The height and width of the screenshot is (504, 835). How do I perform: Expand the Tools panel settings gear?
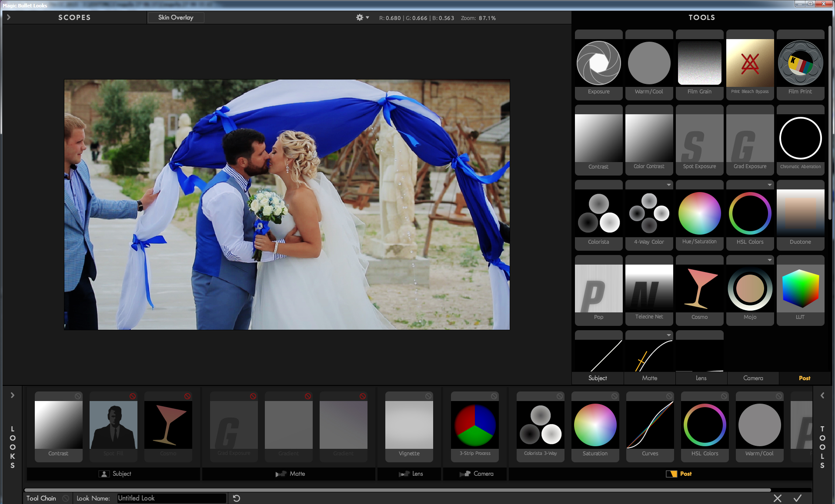[358, 18]
